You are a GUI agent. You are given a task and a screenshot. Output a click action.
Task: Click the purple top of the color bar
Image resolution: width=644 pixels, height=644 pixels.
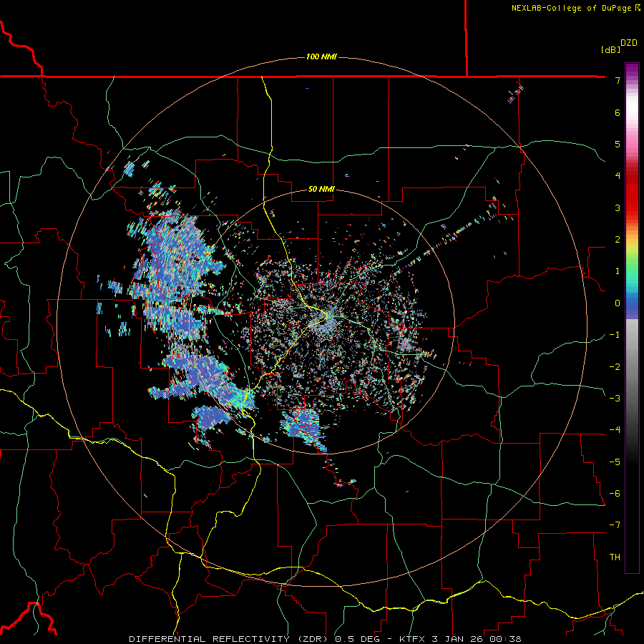coord(632,69)
